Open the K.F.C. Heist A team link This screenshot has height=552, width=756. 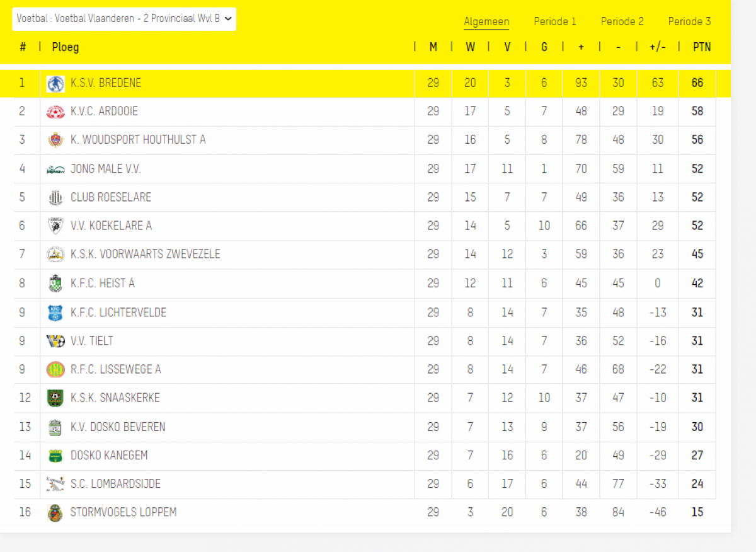103,284
